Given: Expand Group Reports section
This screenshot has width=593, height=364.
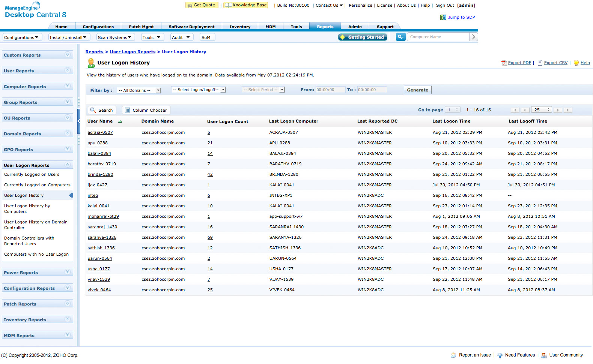Looking at the screenshot, I should pyautogui.click(x=68, y=102).
